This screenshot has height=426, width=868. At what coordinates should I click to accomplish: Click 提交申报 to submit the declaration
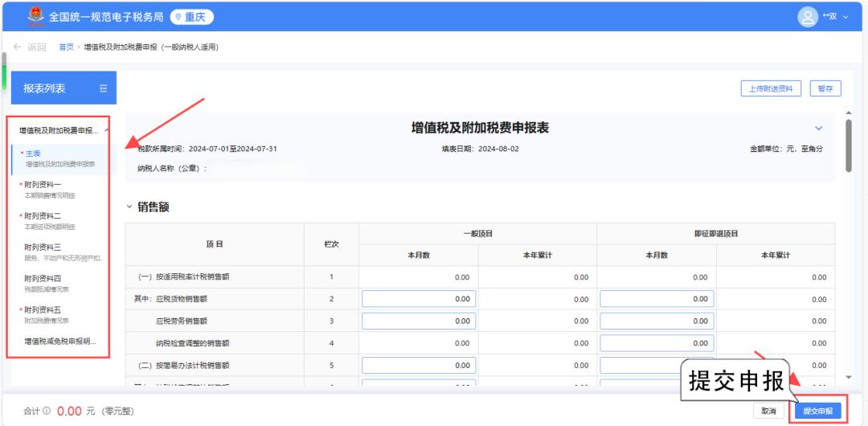point(817,411)
